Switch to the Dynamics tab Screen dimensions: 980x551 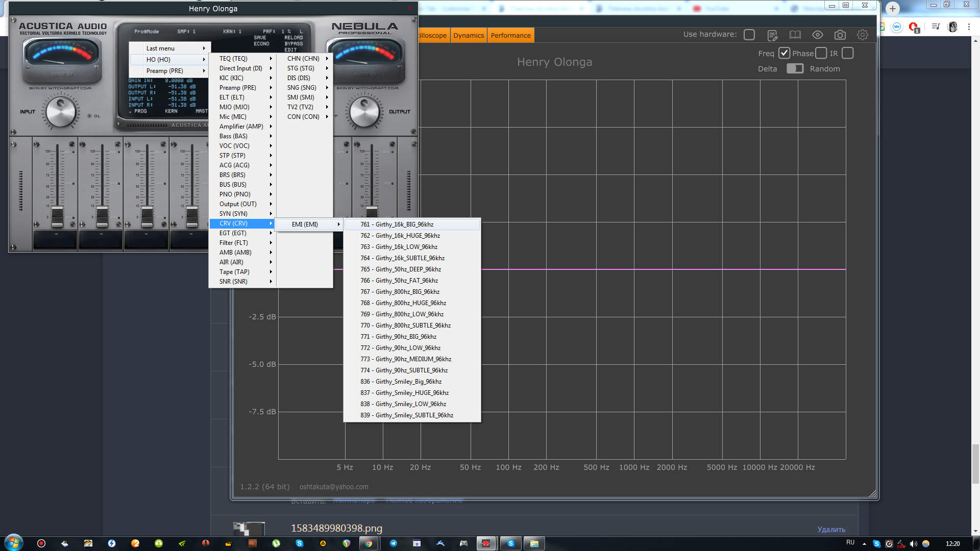pyautogui.click(x=469, y=35)
